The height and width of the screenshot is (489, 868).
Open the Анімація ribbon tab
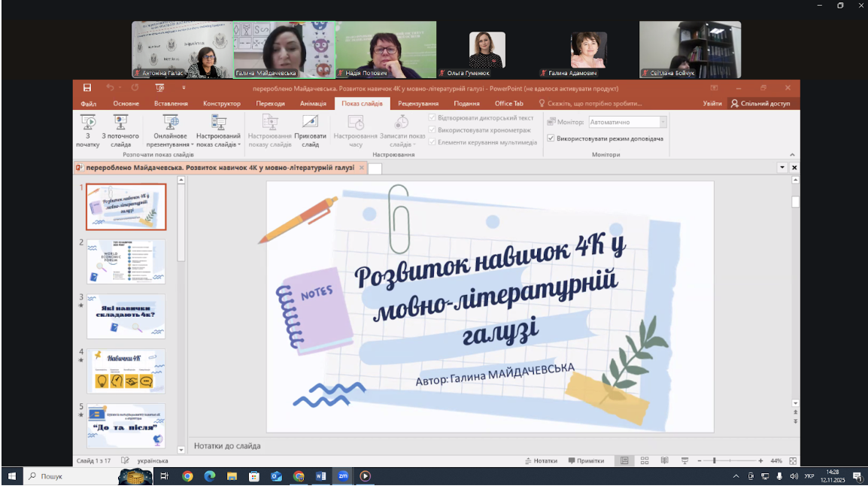(x=313, y=104)
